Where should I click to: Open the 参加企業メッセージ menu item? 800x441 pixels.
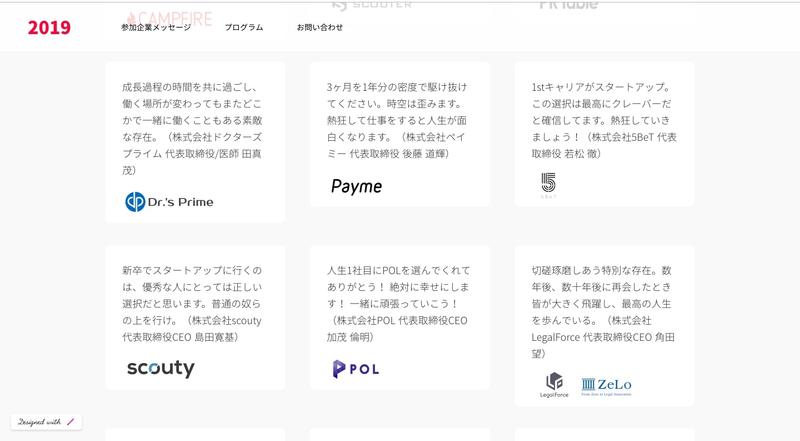[x=156, y=27]
